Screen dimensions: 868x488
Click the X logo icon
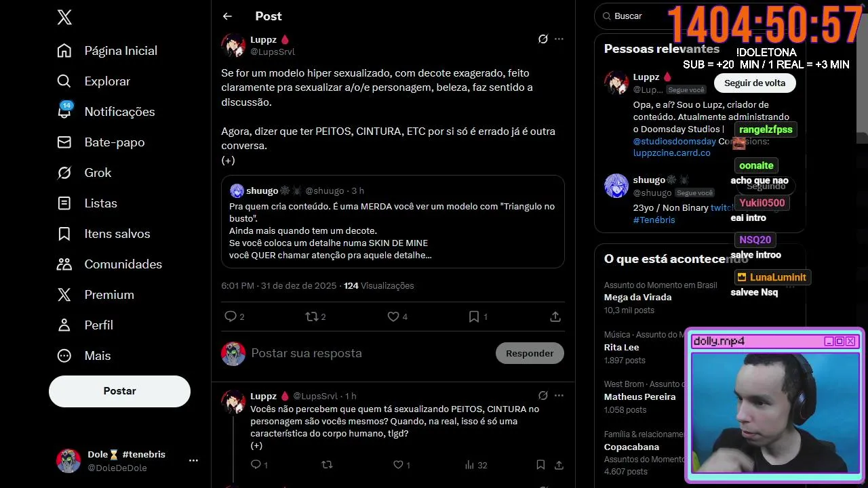tap(64, 18)
